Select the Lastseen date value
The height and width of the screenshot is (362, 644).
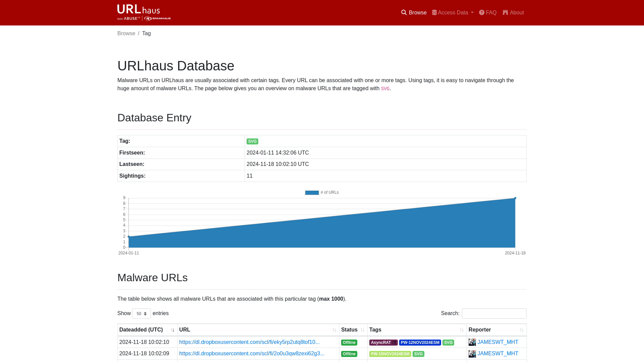(278, 164)
